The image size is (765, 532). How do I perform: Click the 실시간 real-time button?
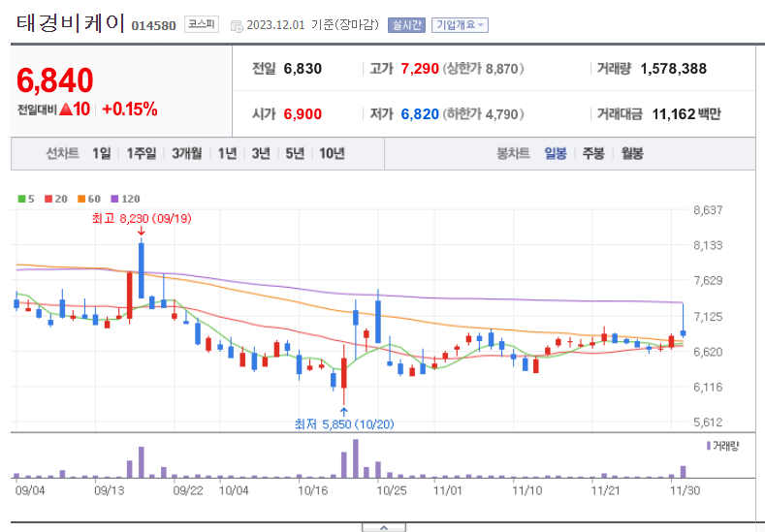(x=406, y=25)
